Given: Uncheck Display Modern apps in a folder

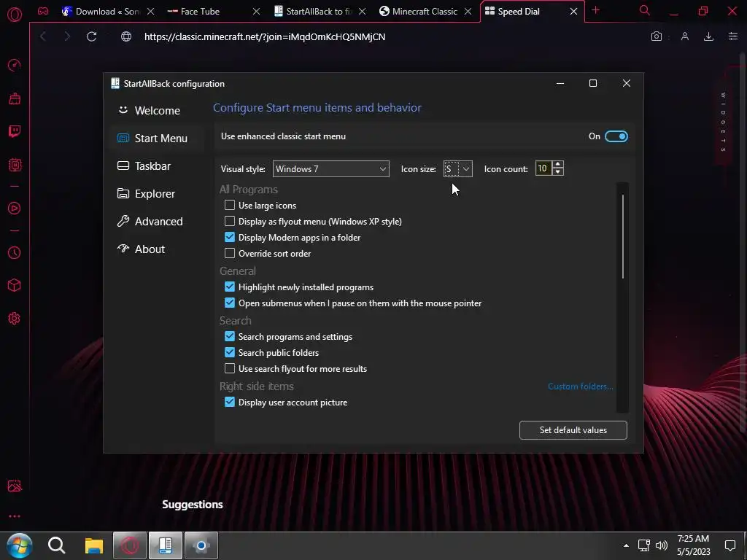Looking at the screenshot, I should (x=230, y=237).
